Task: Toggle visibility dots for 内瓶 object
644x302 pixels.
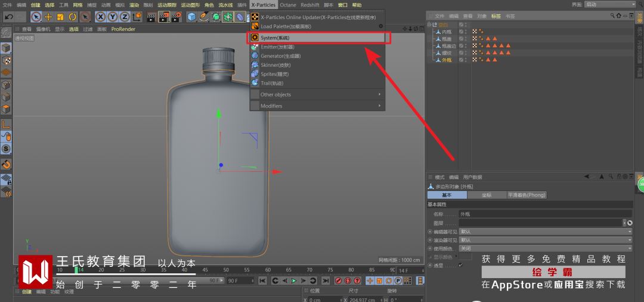Action: pos(466,32)
